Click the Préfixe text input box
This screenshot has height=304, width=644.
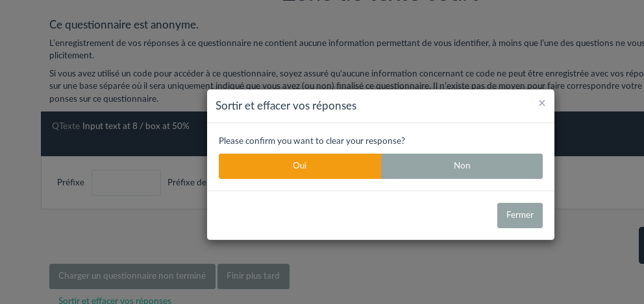point(126,183)
